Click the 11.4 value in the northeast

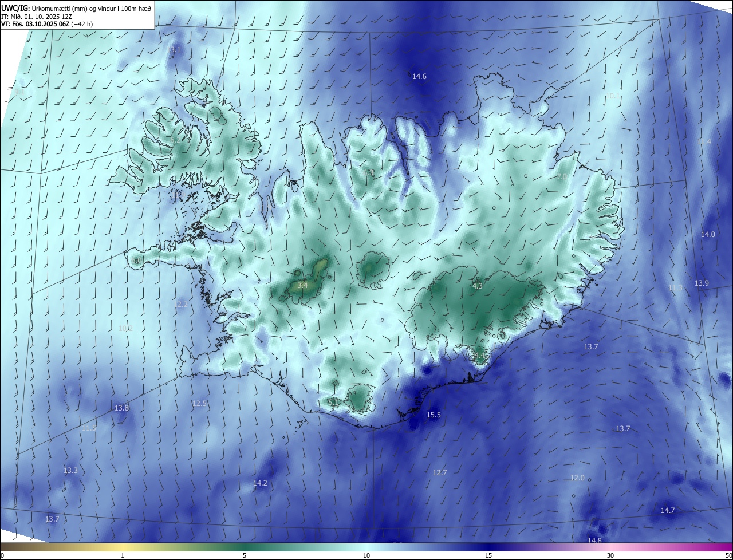(704, 141)
